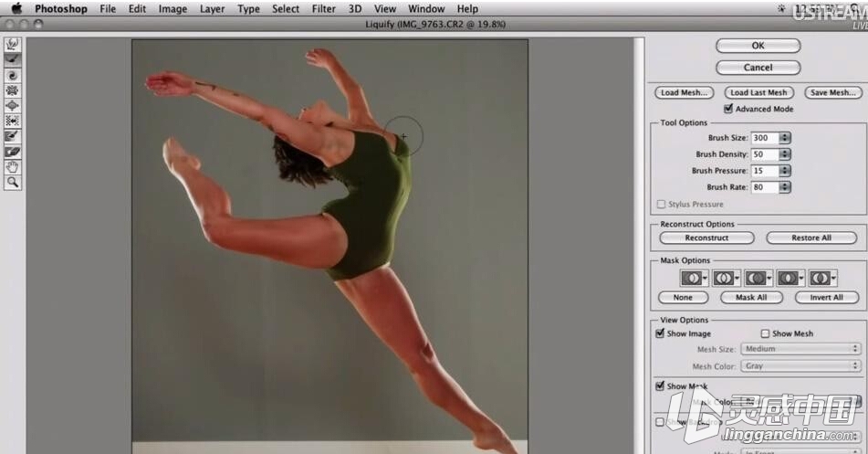Click the Save Mesh button
Image resolution: width=868 pixels, height=454 pixels.
tap(833, 92)
